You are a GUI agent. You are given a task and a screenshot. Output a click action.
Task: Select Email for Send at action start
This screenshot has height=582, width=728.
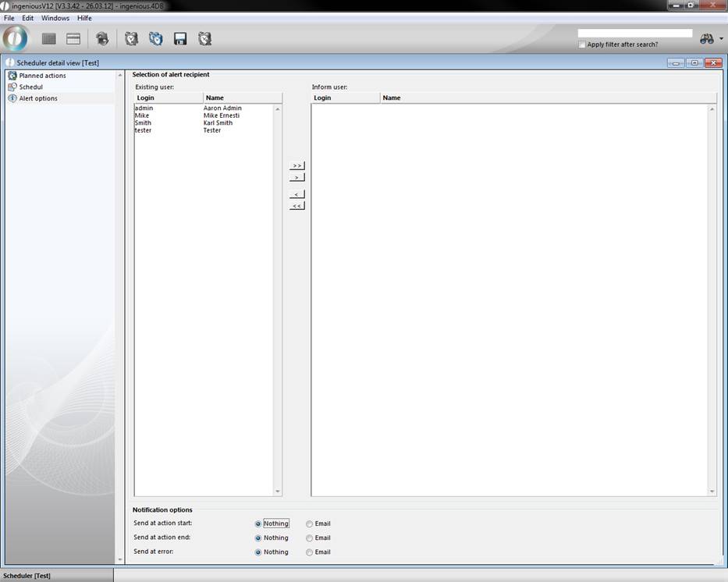[310, 524]
